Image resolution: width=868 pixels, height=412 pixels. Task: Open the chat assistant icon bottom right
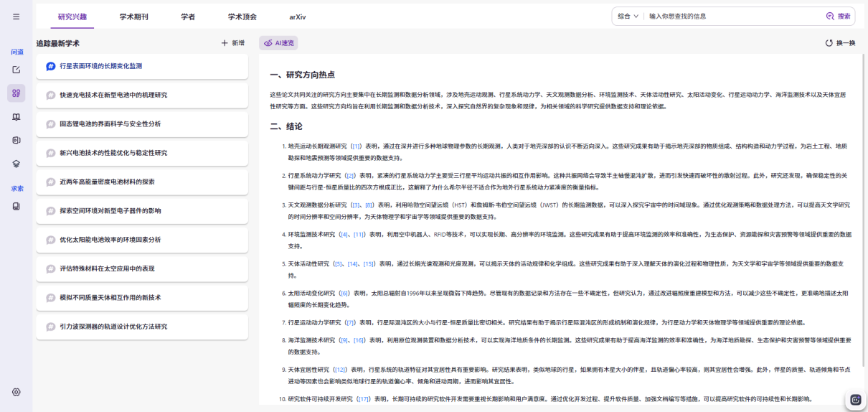(x=855, y=400)
